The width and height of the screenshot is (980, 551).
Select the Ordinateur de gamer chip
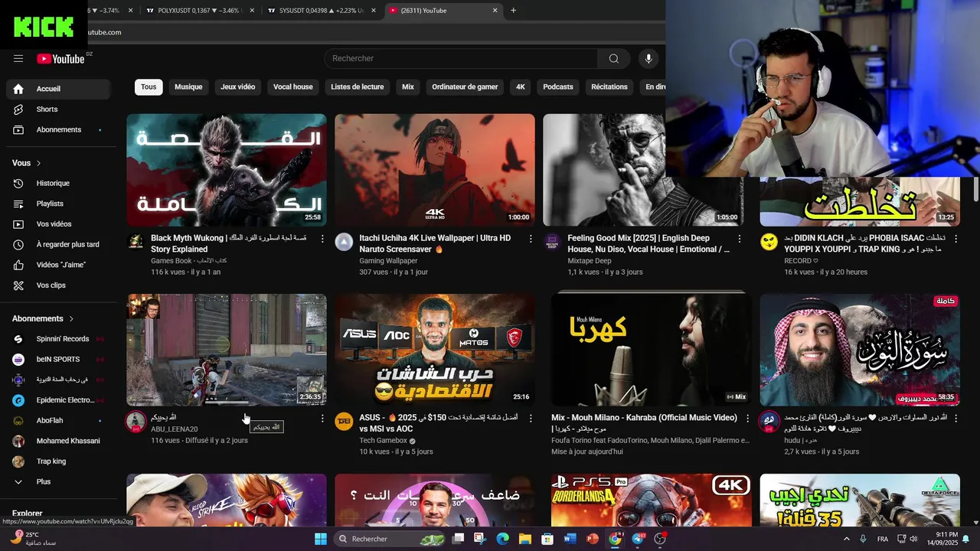pos(465,87)
